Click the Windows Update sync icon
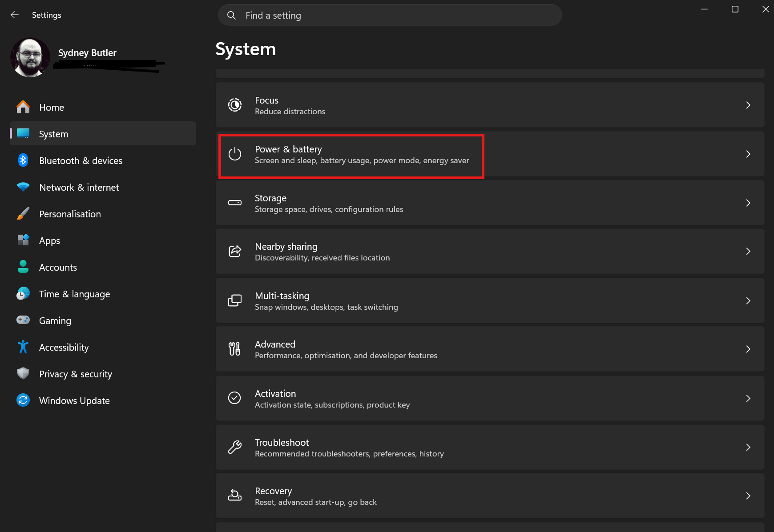The image size is (774, 532). (23, 400)
